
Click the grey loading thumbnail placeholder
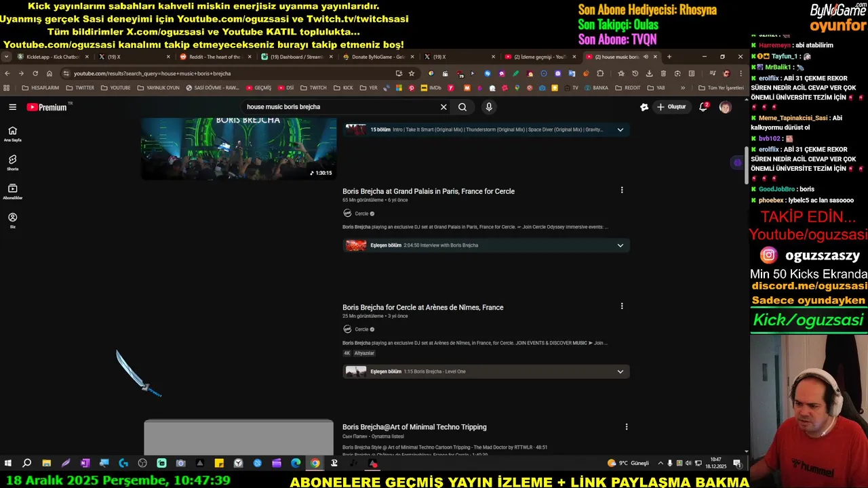239,437
